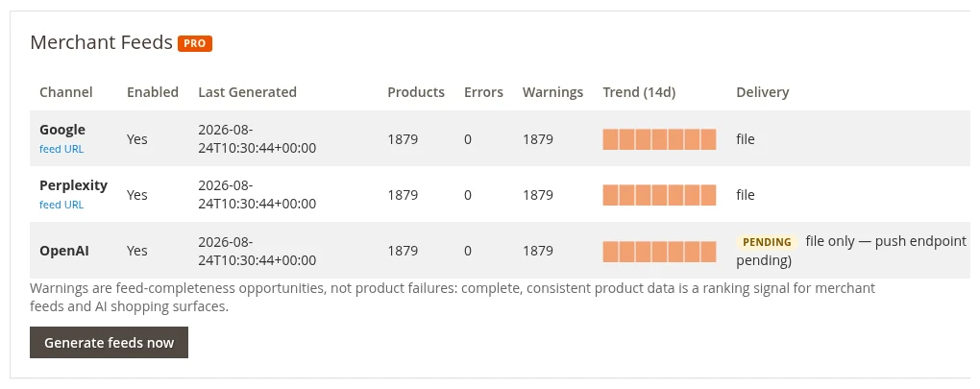Click the Merchant Feeds heading

[101, 42]
